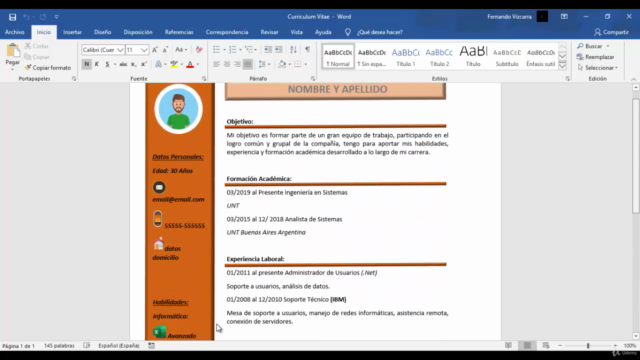640x360 pixels.
Task: Click the Redo icon in title bar
Action: click(x=43, y=17)
